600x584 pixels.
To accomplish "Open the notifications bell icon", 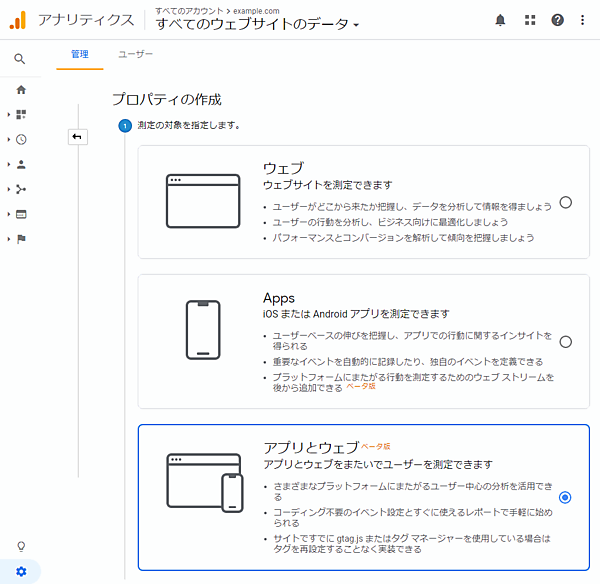I will (500, 20).
